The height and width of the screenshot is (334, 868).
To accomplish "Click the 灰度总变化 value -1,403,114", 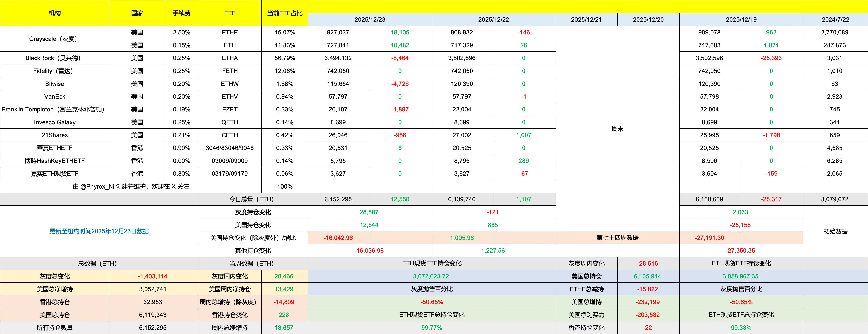I will coord(153,276).
